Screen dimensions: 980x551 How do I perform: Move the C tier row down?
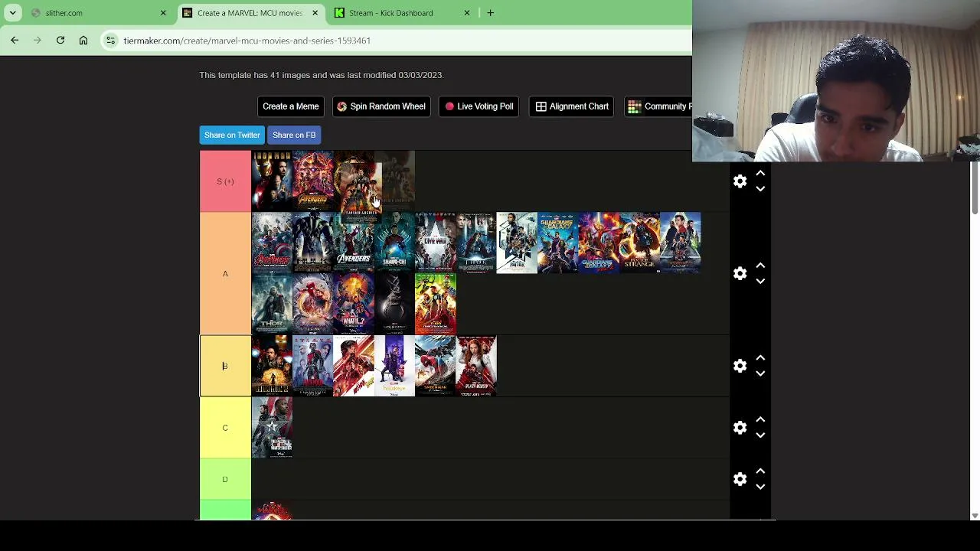(760, 435)
